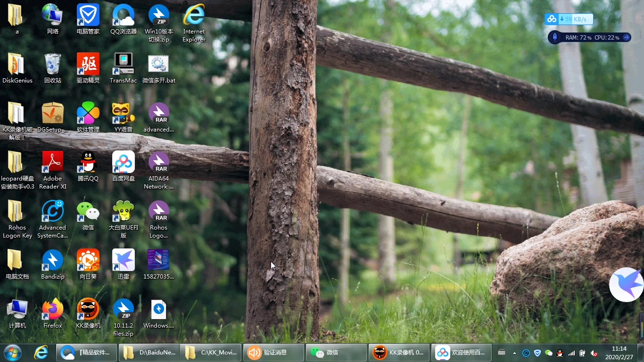Image resolution: width=644 pixels, height=362 pixels.
Task: Launch 百度网盘 desktop shortcut
Action: pyautogui.click(x=124, y=166)
